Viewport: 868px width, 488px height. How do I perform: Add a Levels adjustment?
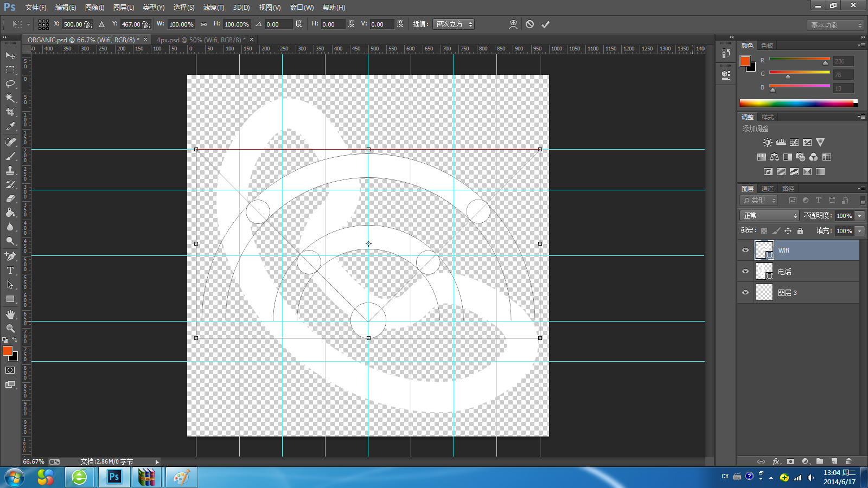coord(781,143)
